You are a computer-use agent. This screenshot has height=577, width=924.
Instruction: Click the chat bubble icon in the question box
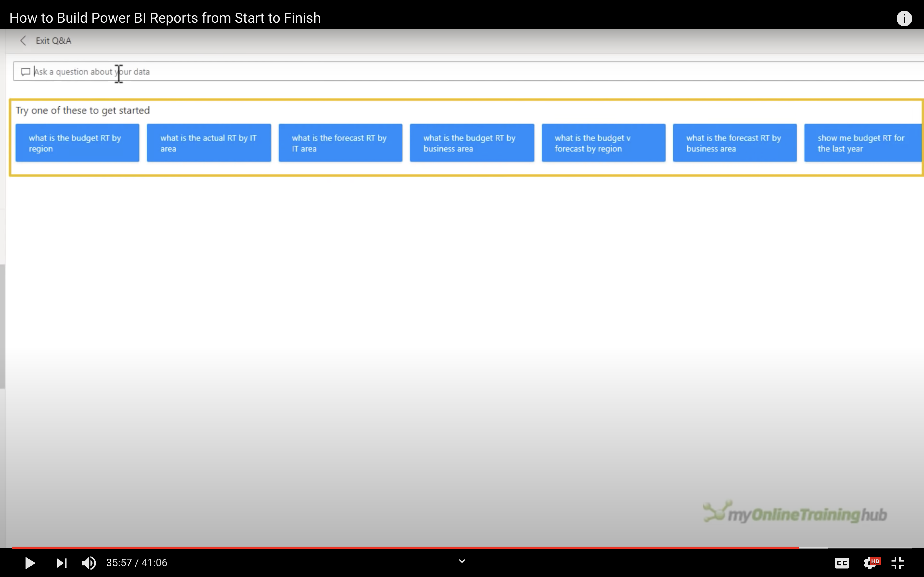26,72
